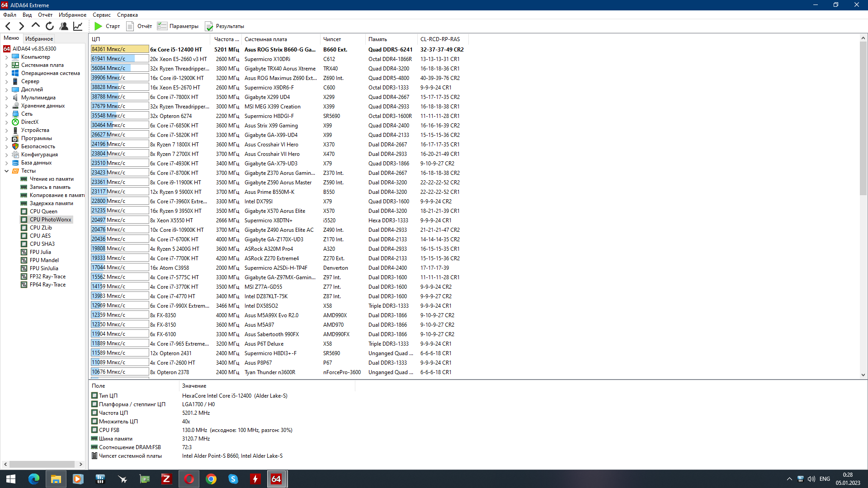This screenshot has height=488, width=868.
Task: Collapse the Tests tree node
Action: coord(6,171)
